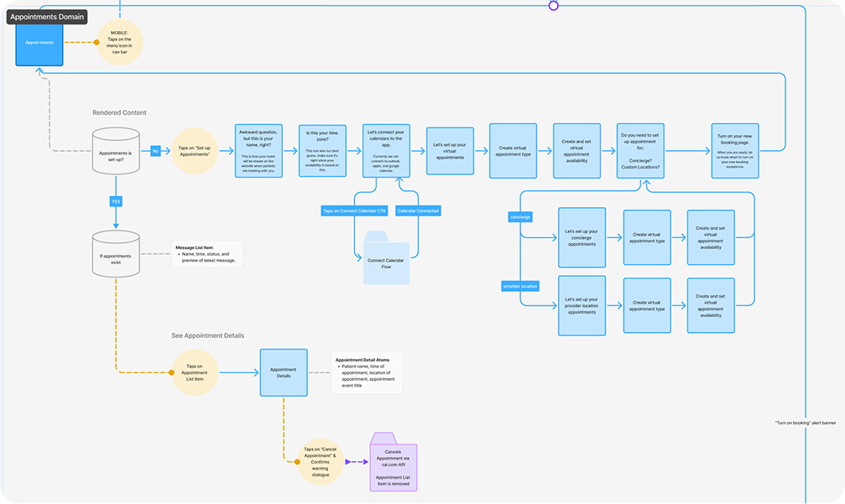Image resolution: width=845 pixels, height=504 pixels.
Task: Select availability node before the Concierge question node
Action: (x=576, y=151)
